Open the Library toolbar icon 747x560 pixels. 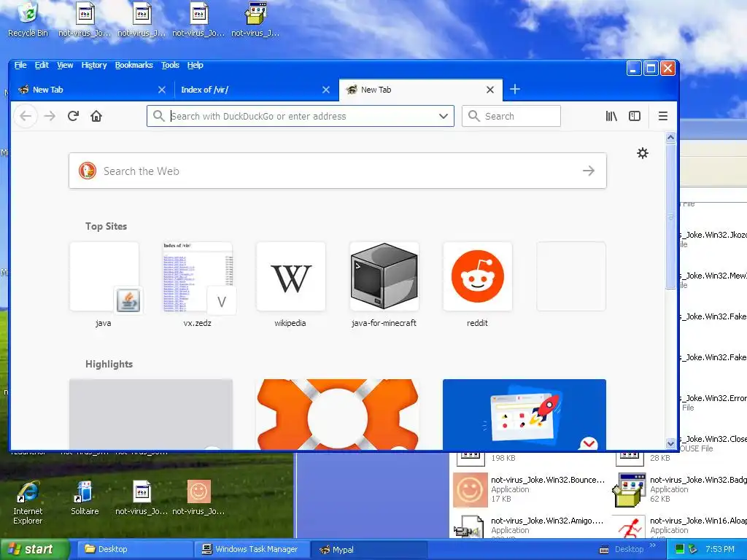611,116
